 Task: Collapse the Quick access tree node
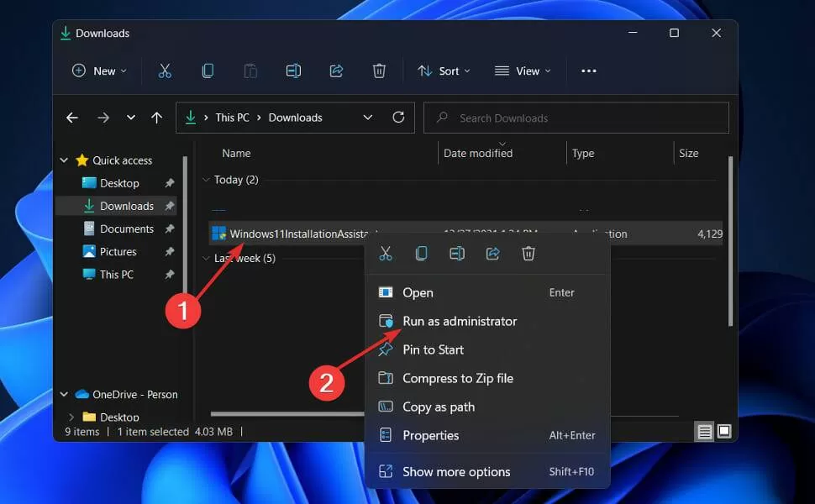pos(64,160)
